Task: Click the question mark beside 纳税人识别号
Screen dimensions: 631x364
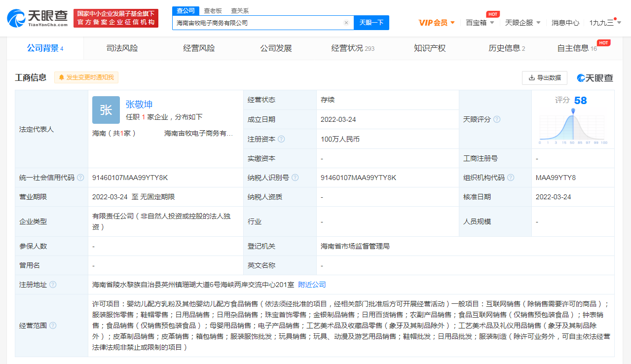Action: click(295, 178)
